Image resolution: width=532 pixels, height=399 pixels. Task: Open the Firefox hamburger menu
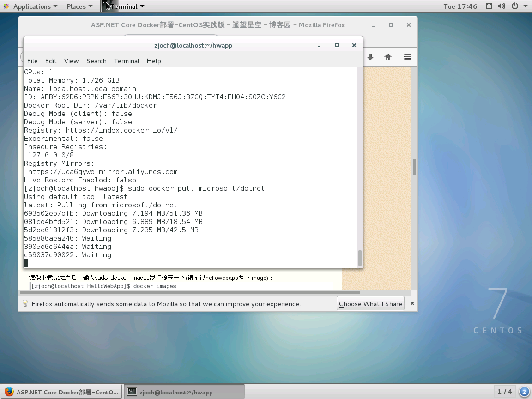pyautogui.click(x=407, y=57)
